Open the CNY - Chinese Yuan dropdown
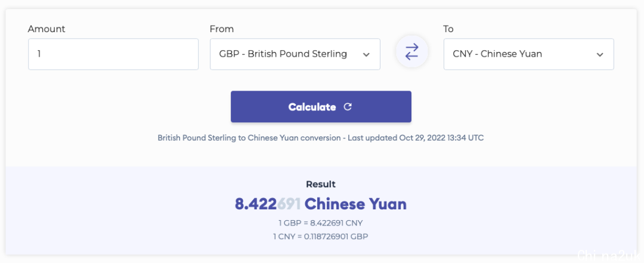This screenshot has width=644, height=263. (528, 54)
